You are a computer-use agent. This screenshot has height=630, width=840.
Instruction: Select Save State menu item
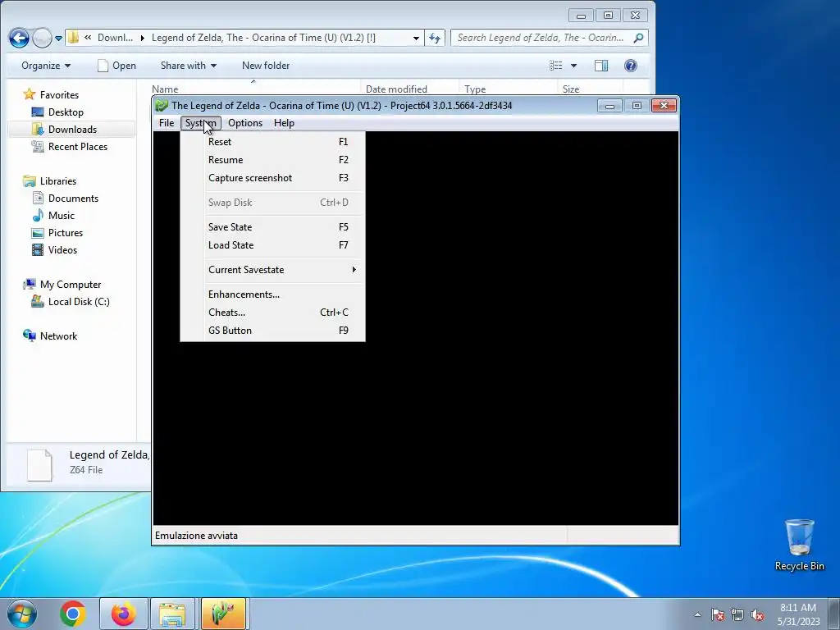coord(272,227)
